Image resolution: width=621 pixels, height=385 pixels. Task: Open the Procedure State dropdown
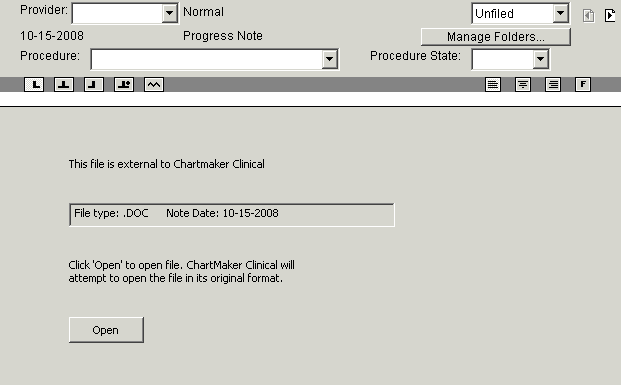540,59
